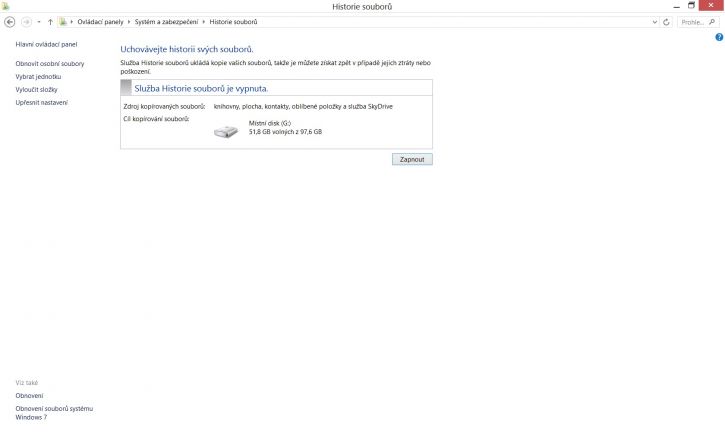
Task: Open Ovládací panely breadcrumb
Action: [x=100, y=22]
